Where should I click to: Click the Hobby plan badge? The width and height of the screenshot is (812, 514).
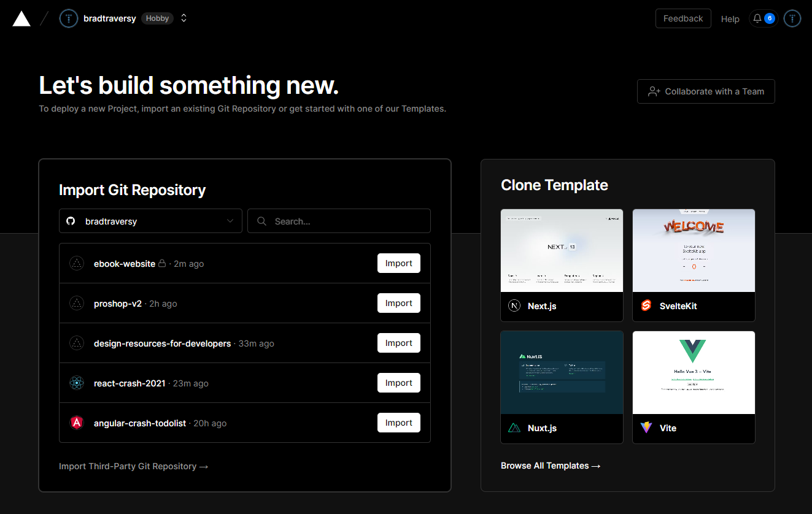point(157,18)
